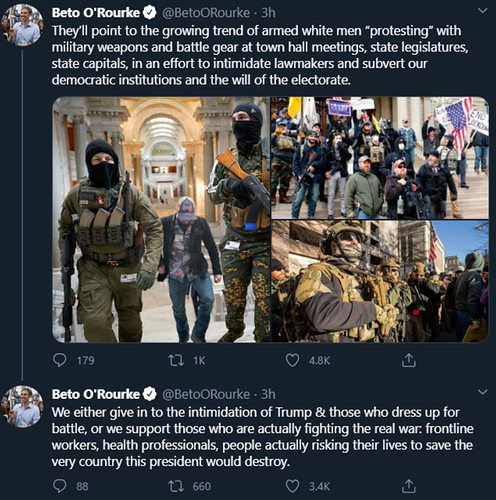Open the capitol interior photo with masked men

161,219
